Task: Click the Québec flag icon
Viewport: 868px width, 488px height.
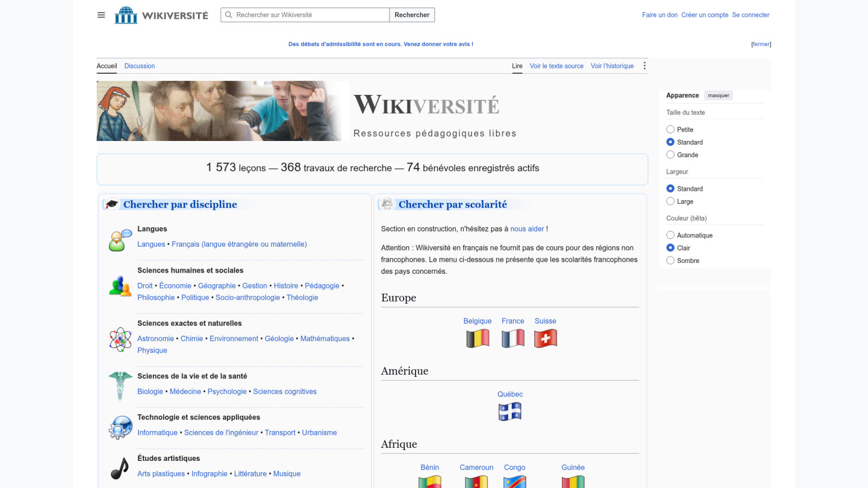Action: tap(510, 412)
